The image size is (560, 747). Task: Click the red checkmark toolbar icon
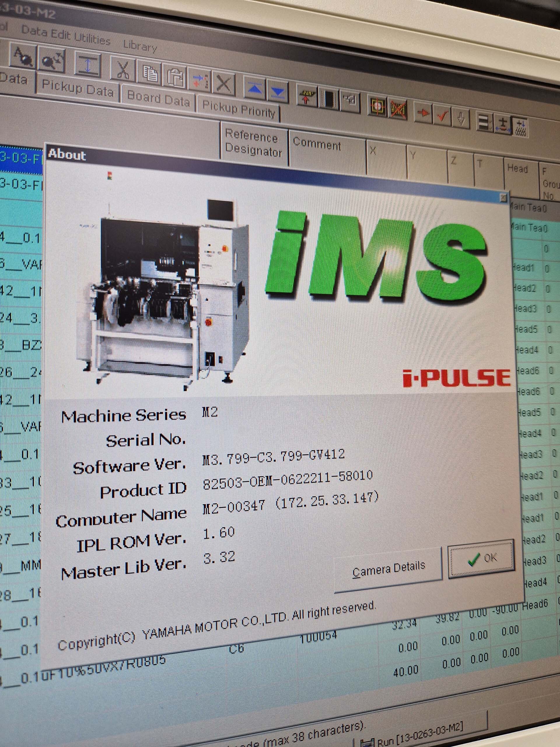(x=442, y=116)
